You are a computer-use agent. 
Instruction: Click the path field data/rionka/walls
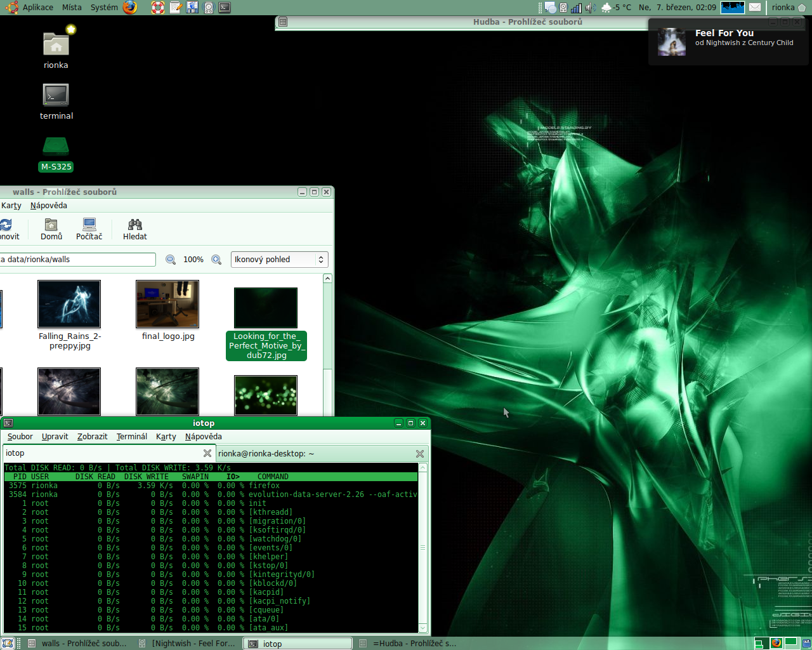click(77, 260)
